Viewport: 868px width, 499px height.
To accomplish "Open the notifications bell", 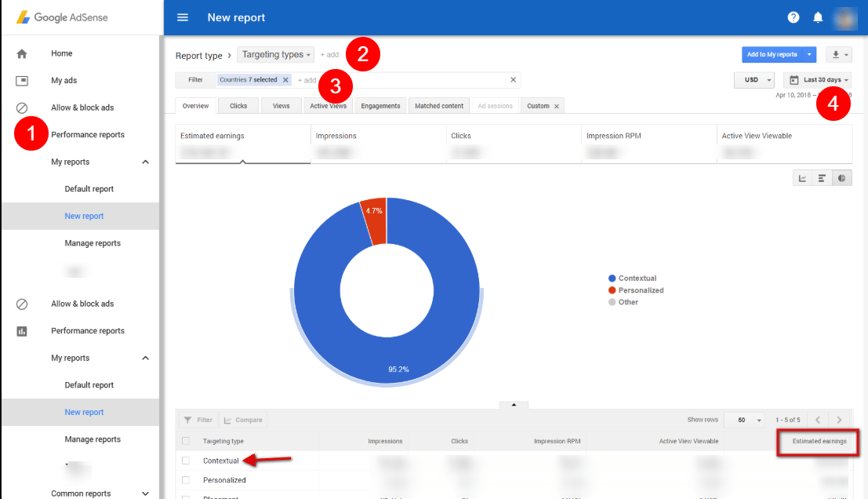I will (818, 17).
